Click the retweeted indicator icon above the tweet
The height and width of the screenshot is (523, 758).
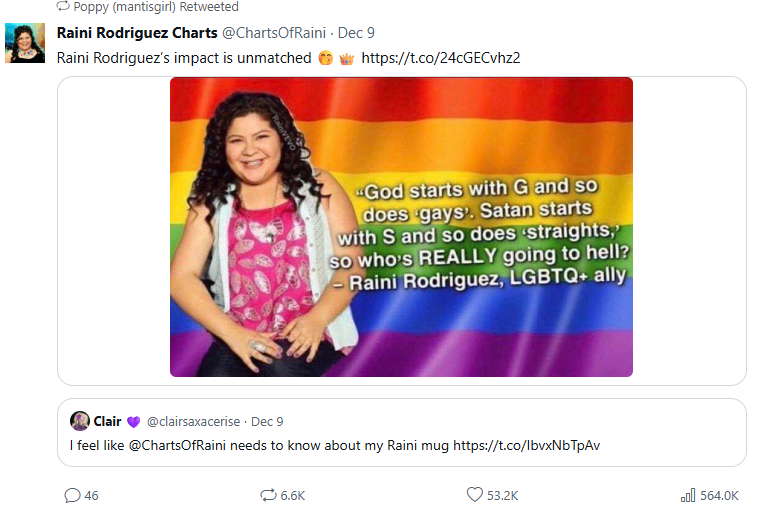point(63,6)
